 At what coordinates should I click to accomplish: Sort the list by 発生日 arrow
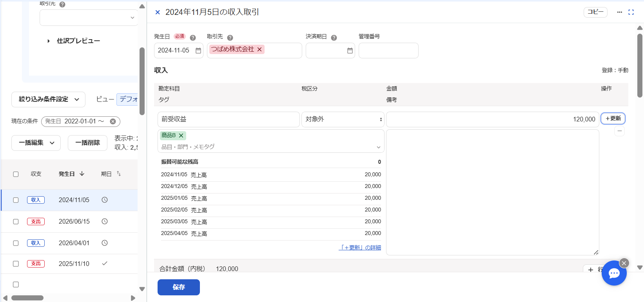tap(82, 174)
